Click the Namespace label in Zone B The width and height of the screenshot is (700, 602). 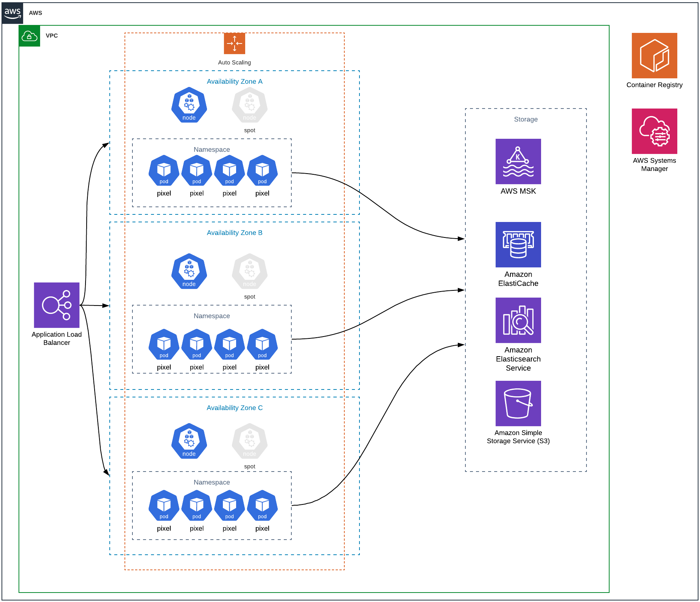pyautogui.click(x=212, y=316)
